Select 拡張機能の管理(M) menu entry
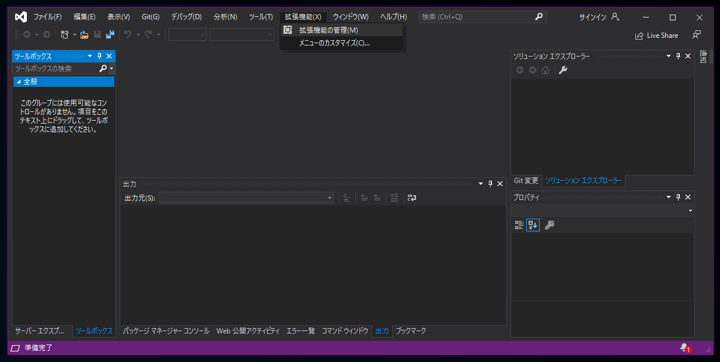This screenshot has height=362, width=720. (342, 30)
